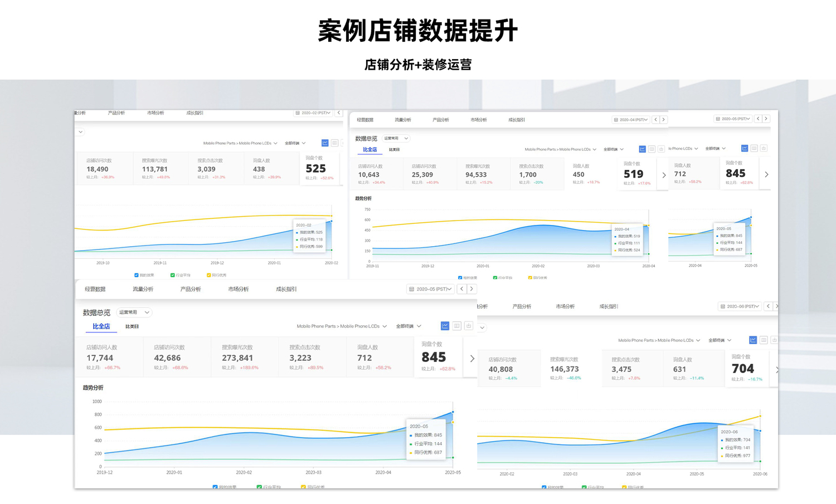
Task: Click previous arrow beside the 2020-02 date picker
Action: pyautogui.click(x=338, y=113)
